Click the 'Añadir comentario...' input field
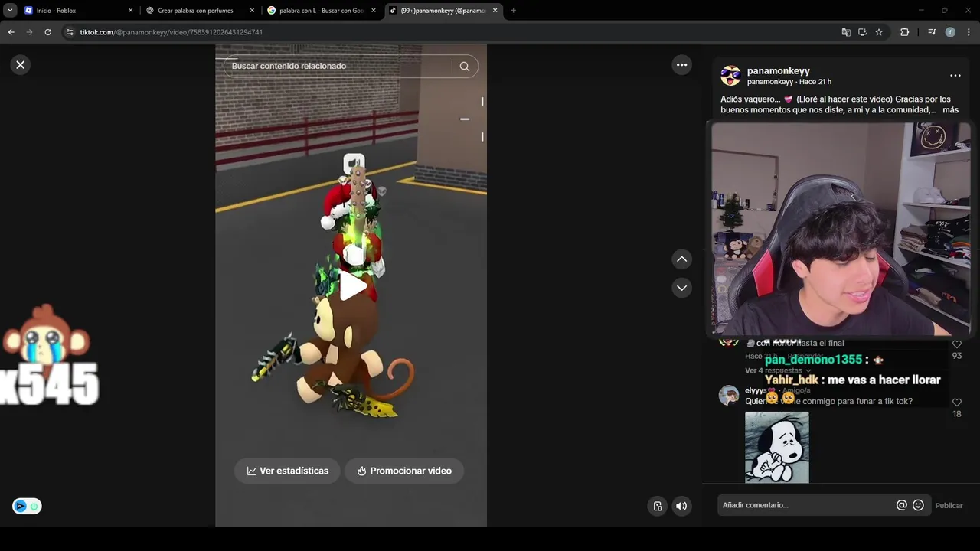 (x=804, y=505)
